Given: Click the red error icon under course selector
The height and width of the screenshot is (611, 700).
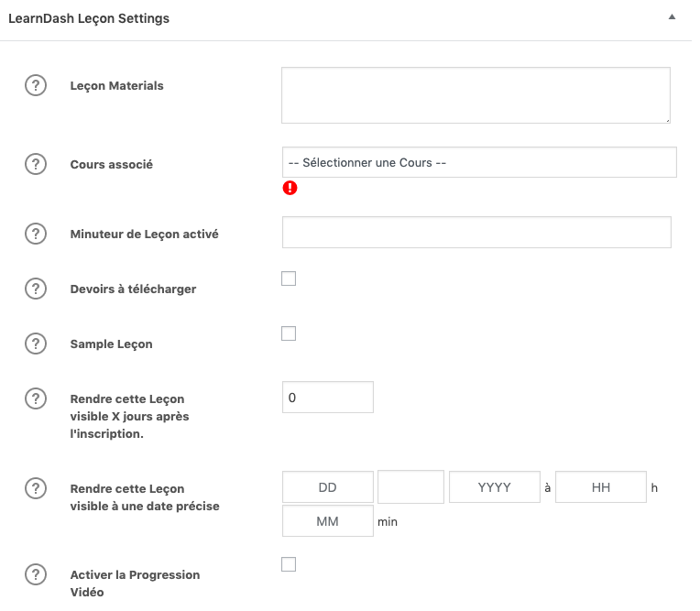Looking at the screenshot, I should pos(290,188).
